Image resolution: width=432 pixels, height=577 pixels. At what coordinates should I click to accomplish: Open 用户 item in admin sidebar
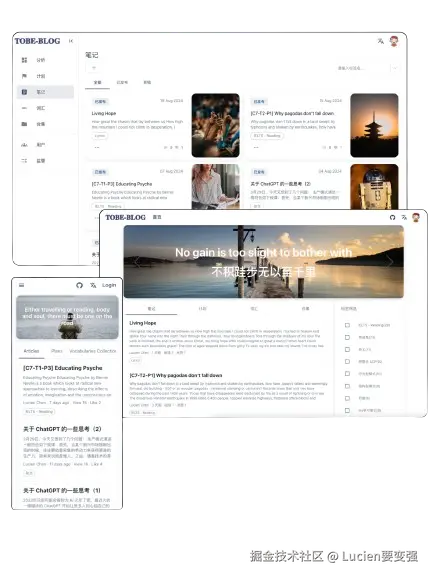coord(45,145)
